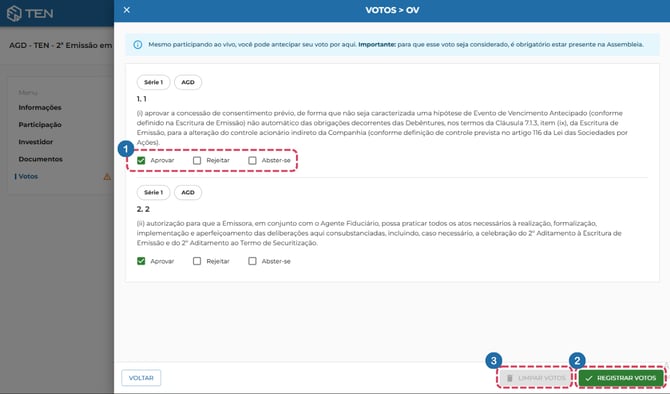Image resolution: width=670 pixels, height=394 pixels.
Task: Click the Série 1 tag above item 1.1
Action: tap(153, 82)
